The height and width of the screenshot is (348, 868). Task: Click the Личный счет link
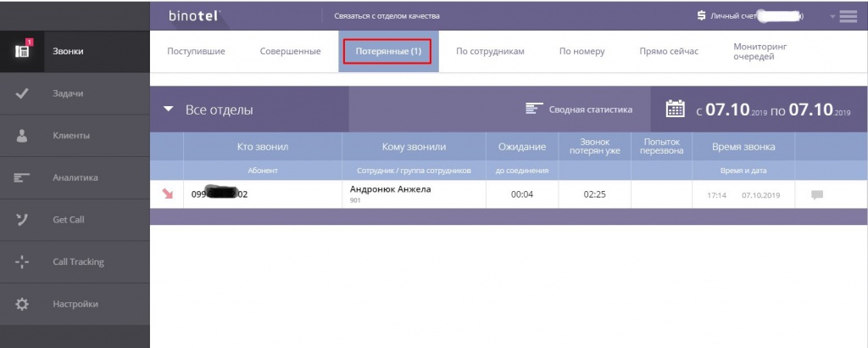(733, 17)
